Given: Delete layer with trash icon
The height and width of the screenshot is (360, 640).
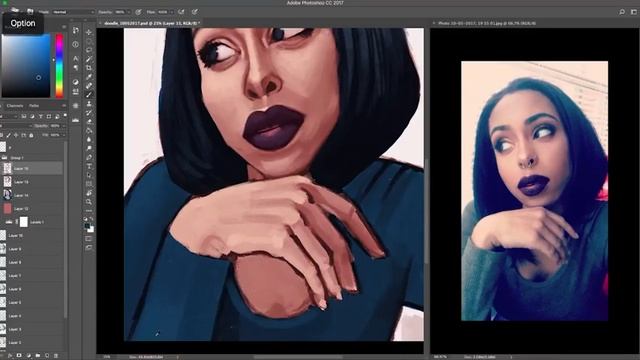Looking at the screenshot, I should pos(57,356).
